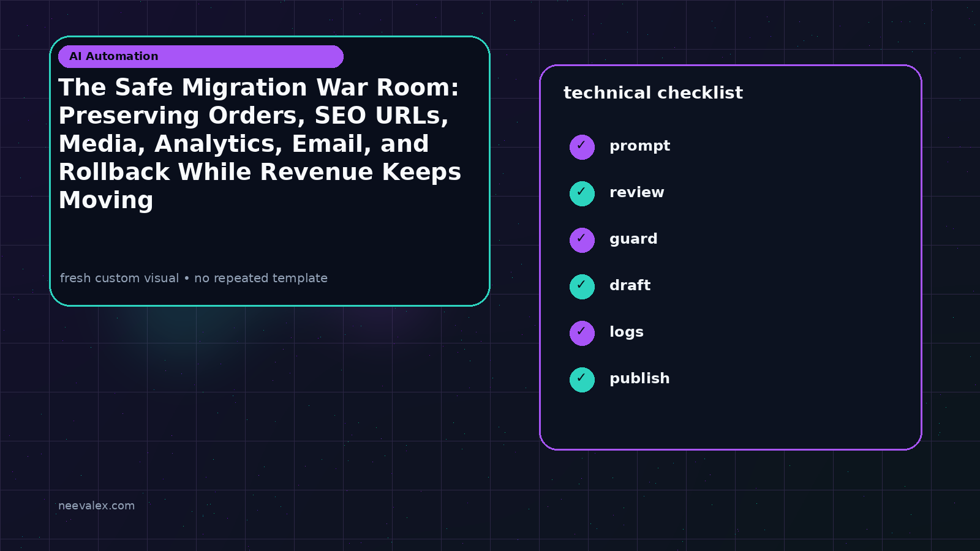The width and height of the screenshot is (980, 551).
Task: Click the purple checkmark beside logs
Action: pyautogui.click(x=582, y=333)
